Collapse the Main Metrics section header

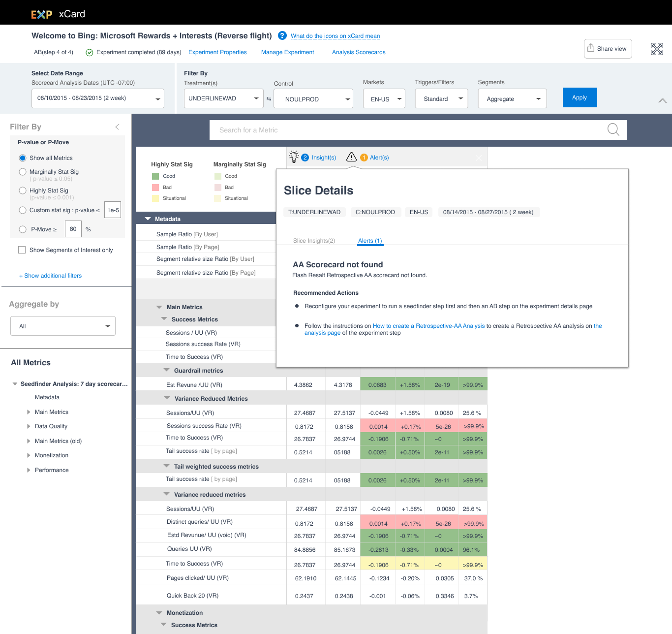(159, 307)
